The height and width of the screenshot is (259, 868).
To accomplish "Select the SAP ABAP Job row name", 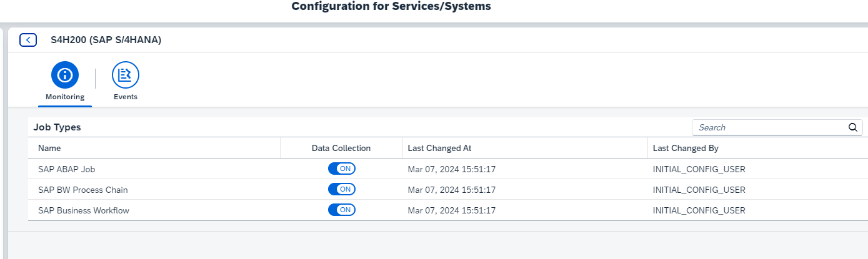I will [x=66, y=169].
